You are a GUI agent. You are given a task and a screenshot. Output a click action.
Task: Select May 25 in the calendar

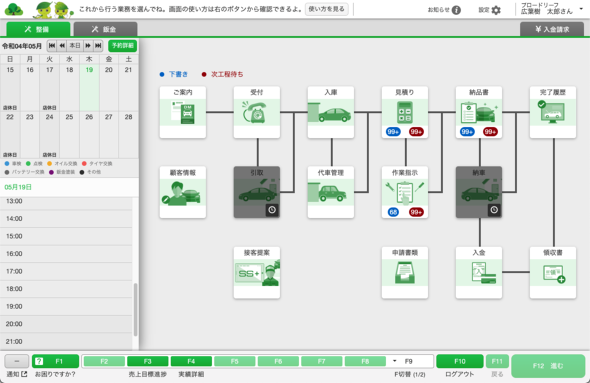(x=69, y=134)
